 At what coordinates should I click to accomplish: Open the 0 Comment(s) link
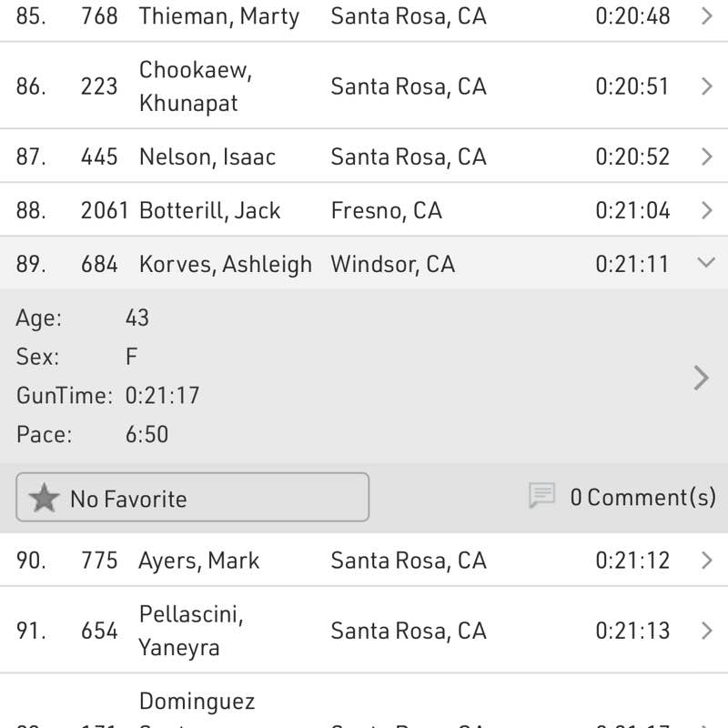click(642, 497)
